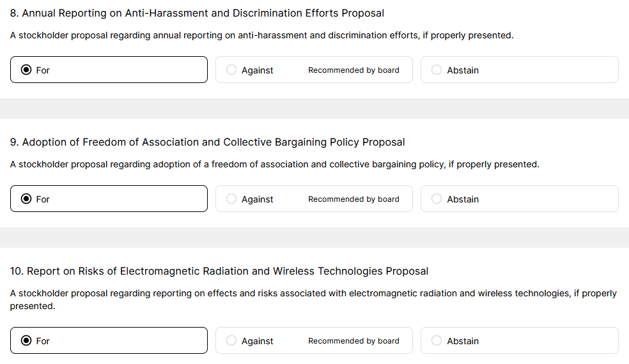
Task: Click 'Recommended by board' label under proposal 9
Action: point(353,199)
